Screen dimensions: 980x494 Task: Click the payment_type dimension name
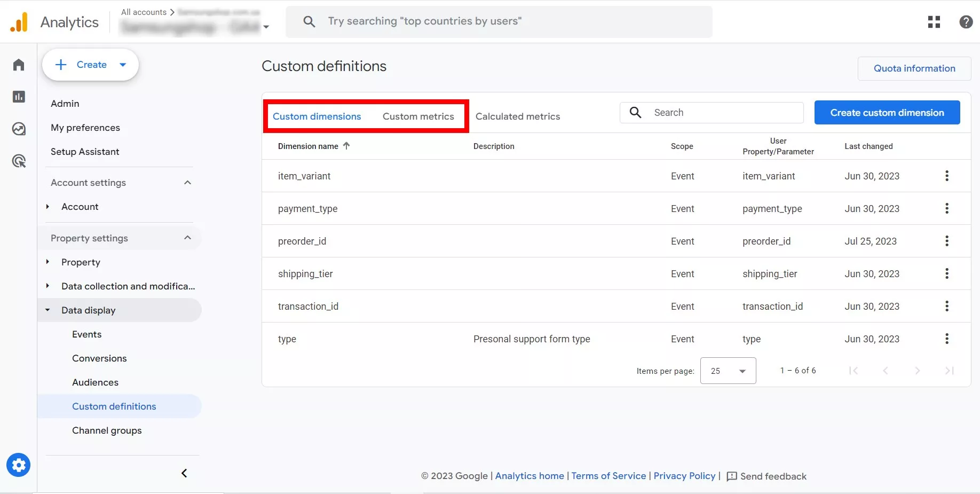tap(308, 209)
